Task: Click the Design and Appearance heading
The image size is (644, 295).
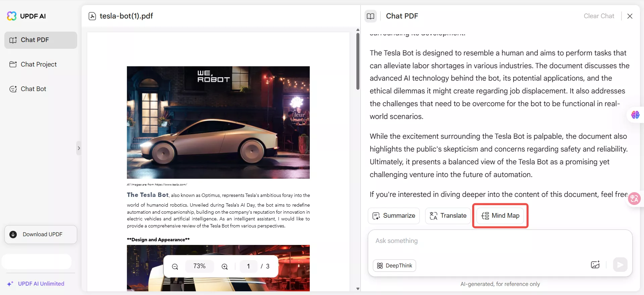Action: point(158,240)
